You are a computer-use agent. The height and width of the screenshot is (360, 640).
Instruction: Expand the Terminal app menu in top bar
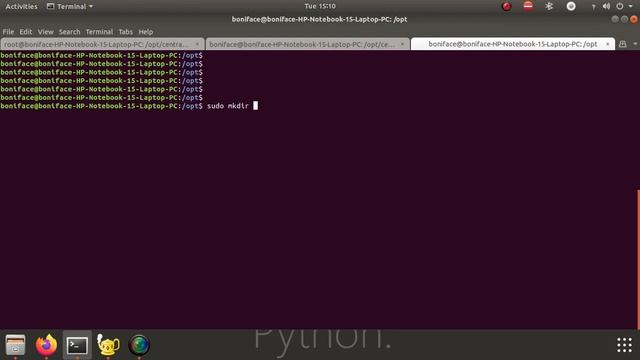point(70,6)
